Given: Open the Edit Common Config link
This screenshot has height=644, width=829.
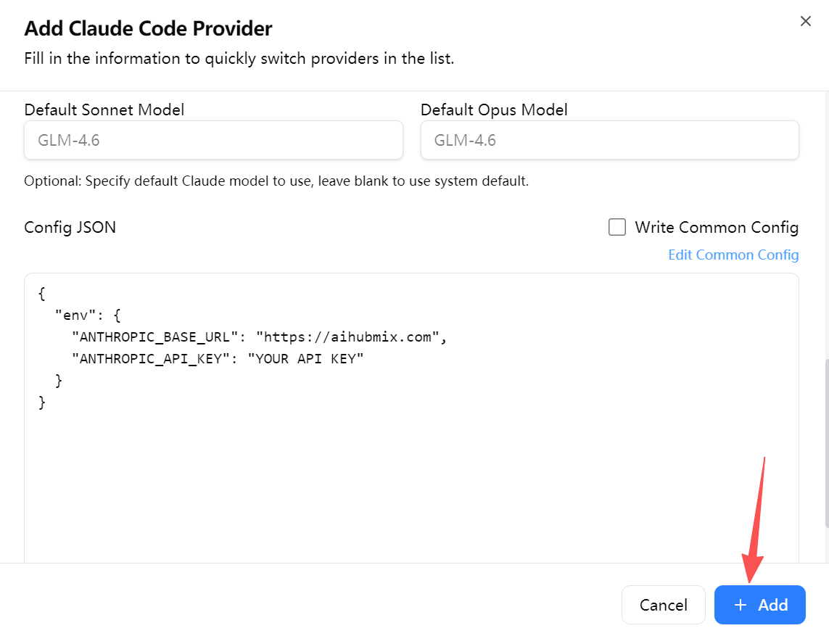Looking at the screenshot, I should click(733, 255).
